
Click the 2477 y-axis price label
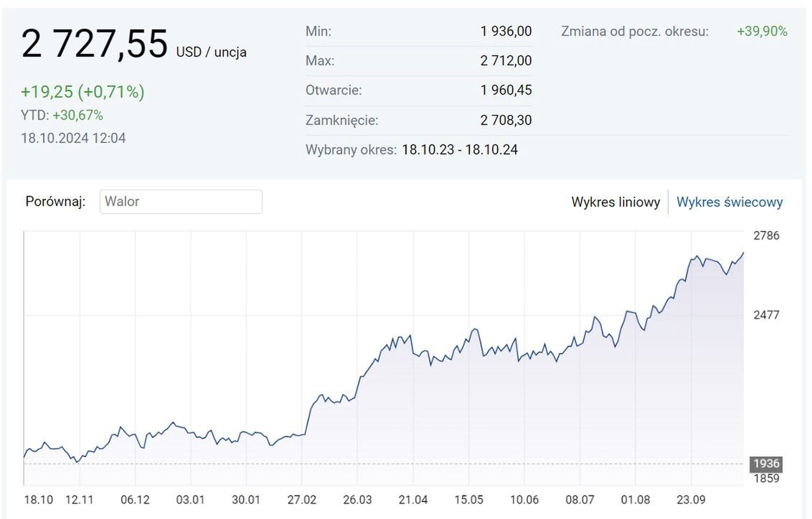(x=766, y=315)
